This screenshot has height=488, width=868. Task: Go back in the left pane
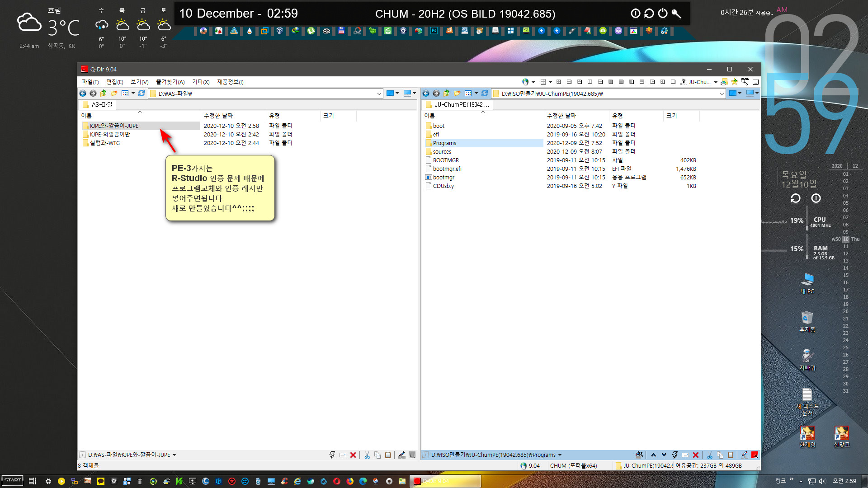point(83,94)
